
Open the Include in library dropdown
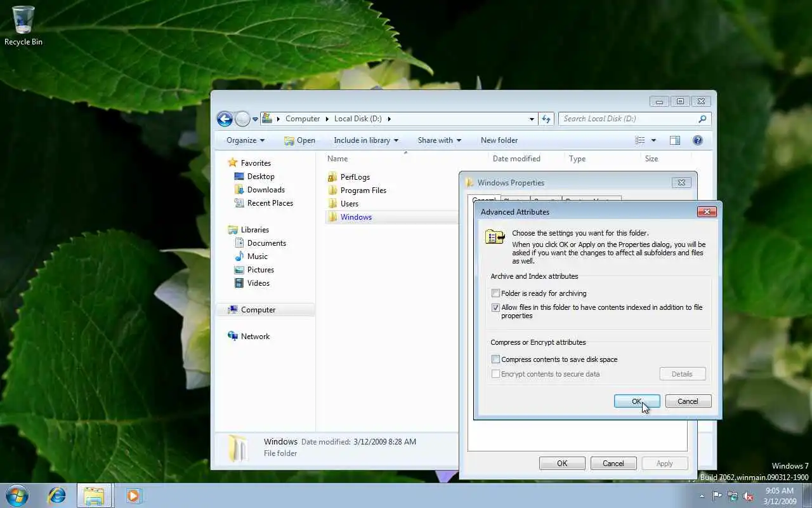click(366, 140)
